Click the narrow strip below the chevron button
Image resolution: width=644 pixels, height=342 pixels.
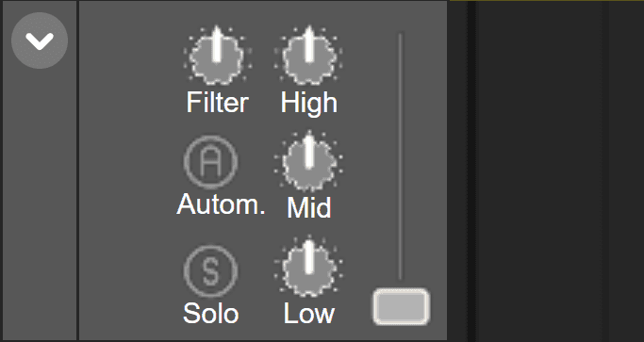40,205
